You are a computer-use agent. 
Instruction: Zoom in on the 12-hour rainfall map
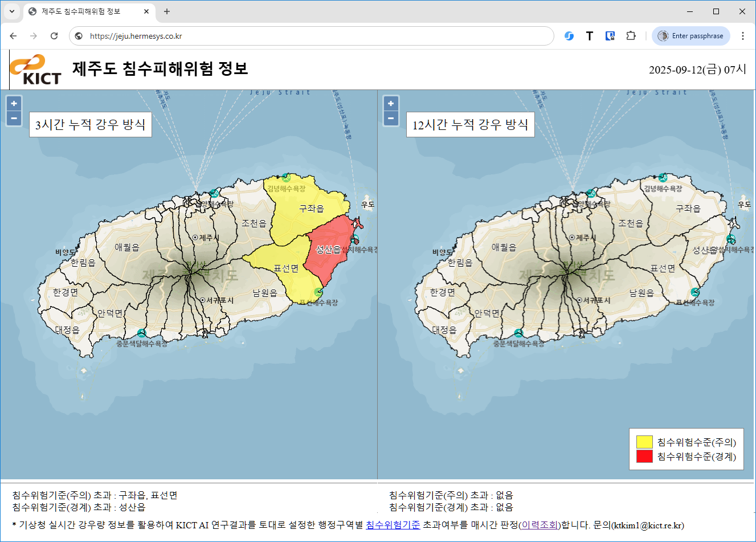[x=391, y=103]
